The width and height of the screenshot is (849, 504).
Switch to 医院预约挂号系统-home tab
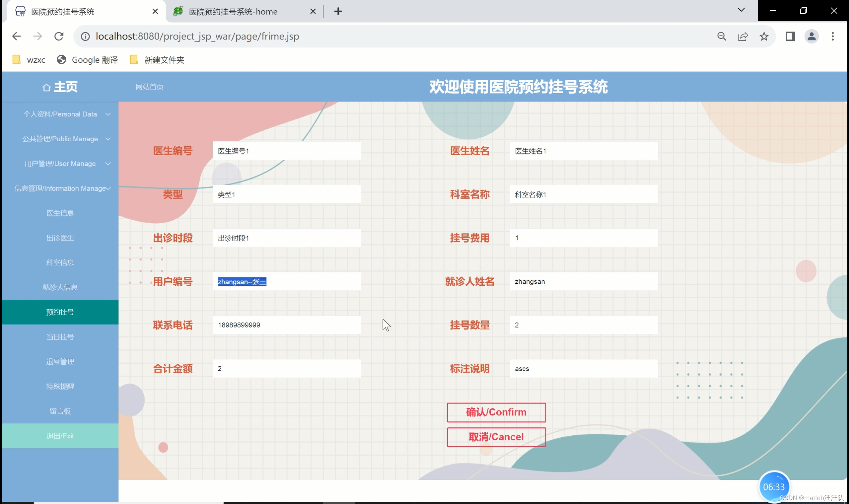(233, 12)
